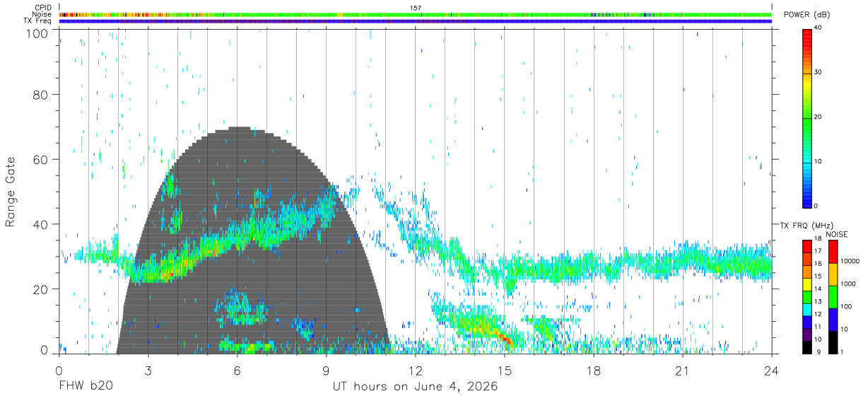Click the power scale value '30'
The height and width of the screenshot is (401, 868).
pyautogui.click(x=819, y=73)
